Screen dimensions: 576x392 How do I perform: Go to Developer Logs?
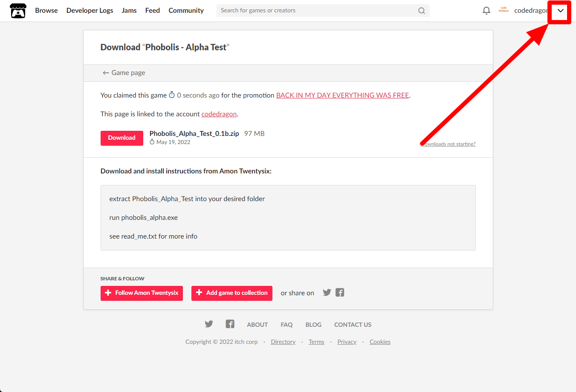point(90,11)
